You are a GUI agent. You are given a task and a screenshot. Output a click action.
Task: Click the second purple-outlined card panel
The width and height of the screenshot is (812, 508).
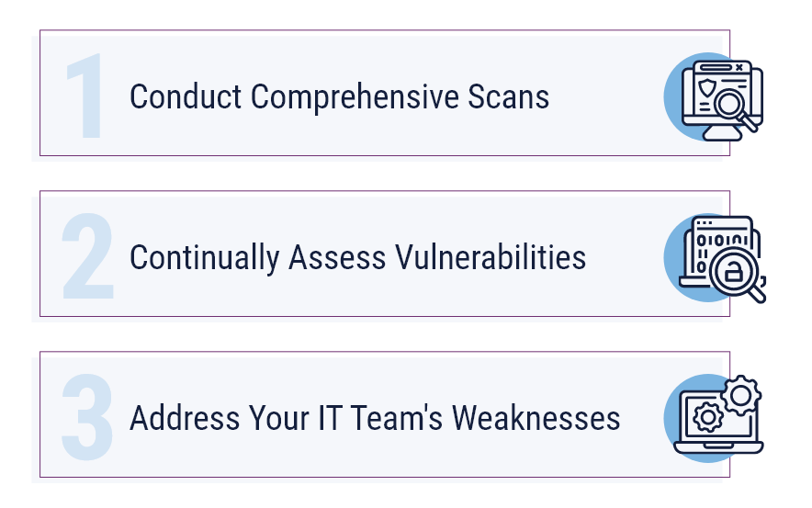[385, 254]
